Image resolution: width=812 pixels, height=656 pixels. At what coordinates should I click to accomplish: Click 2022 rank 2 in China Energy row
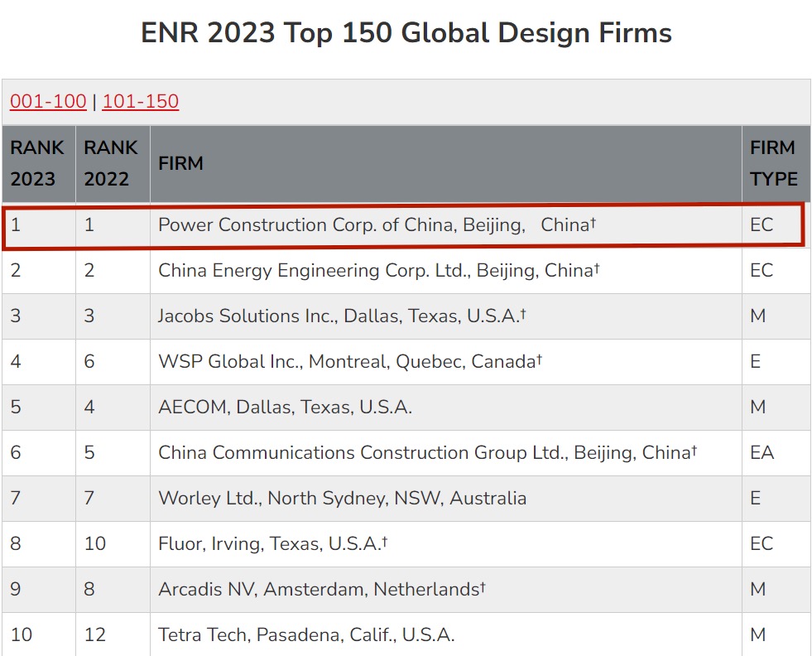click(x=89, y=271)
